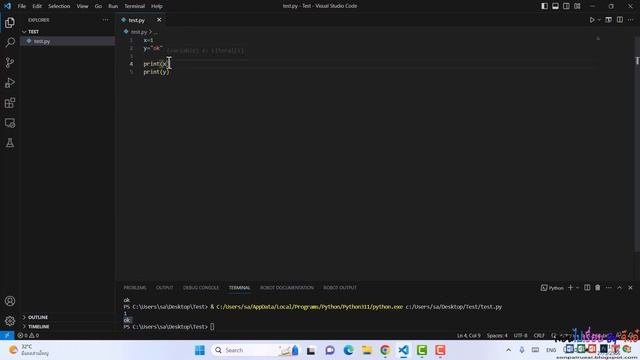Switch to the ROBOT DOCUMENTATION tab
Viewport: 640px width, 360px height.
pos(287,288)
